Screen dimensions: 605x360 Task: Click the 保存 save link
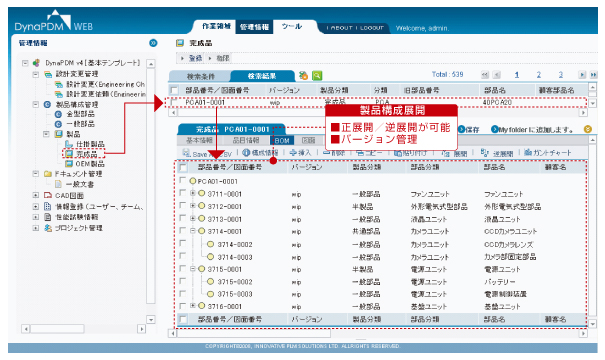pos(468,130)
